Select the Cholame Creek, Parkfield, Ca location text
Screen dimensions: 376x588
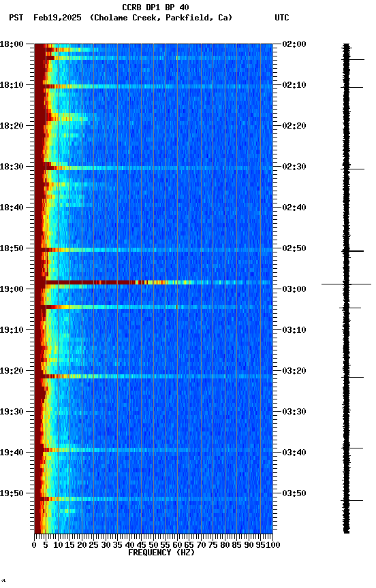[161, 18]
